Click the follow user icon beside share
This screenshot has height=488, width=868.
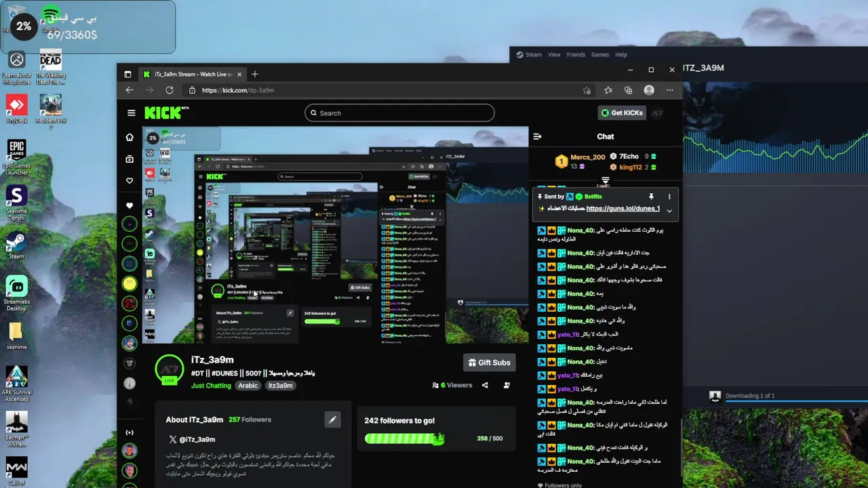pyautogui.click(x=507, y=385)
